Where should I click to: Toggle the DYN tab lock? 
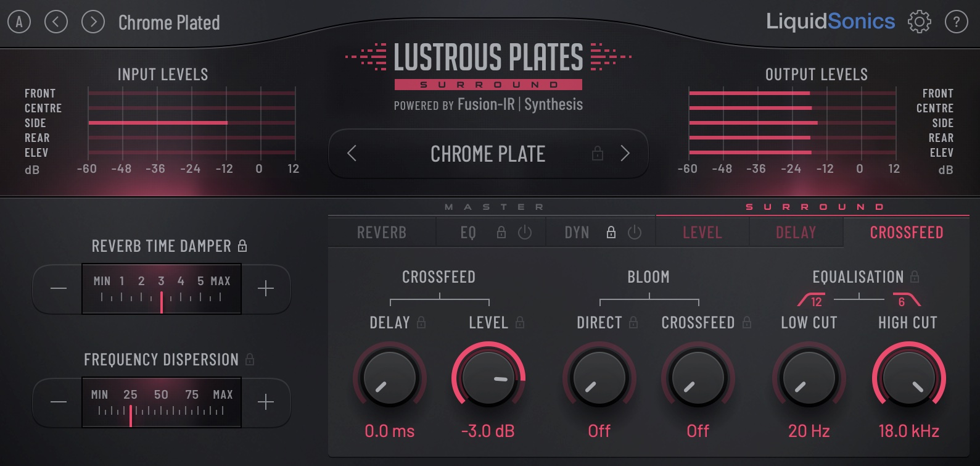click(x=611, y=232)
